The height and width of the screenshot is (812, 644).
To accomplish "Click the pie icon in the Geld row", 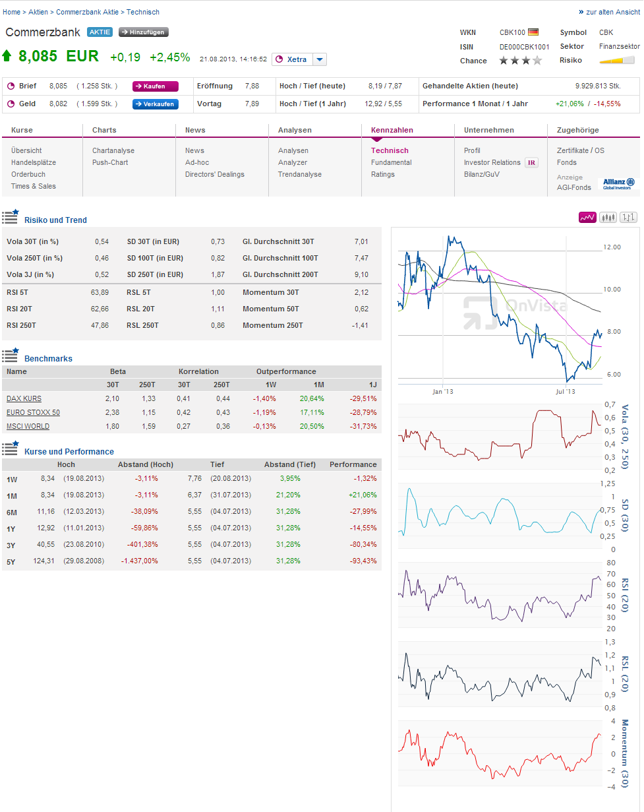I will tap(11, 104).
